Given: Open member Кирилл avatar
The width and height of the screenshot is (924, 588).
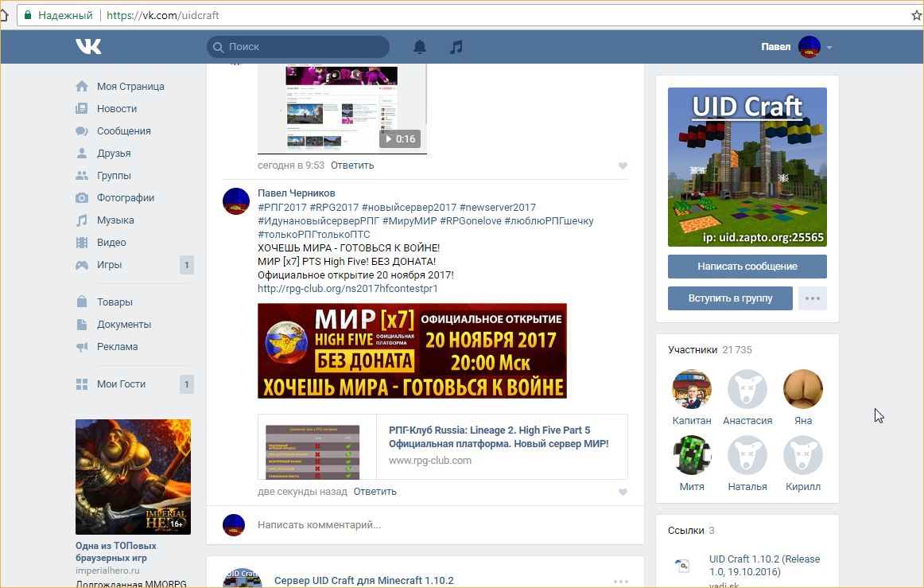Looking at the screenshot, I should 802,455.
